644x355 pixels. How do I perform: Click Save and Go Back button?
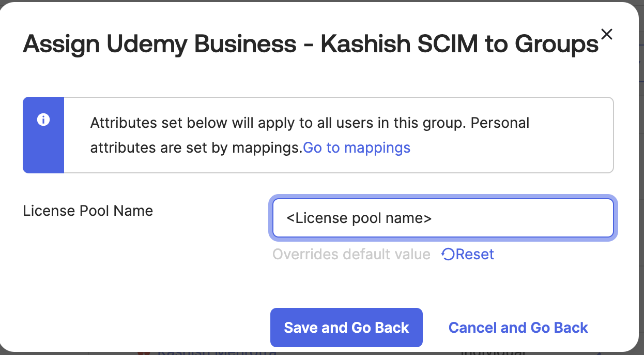[x=346, y=328]
